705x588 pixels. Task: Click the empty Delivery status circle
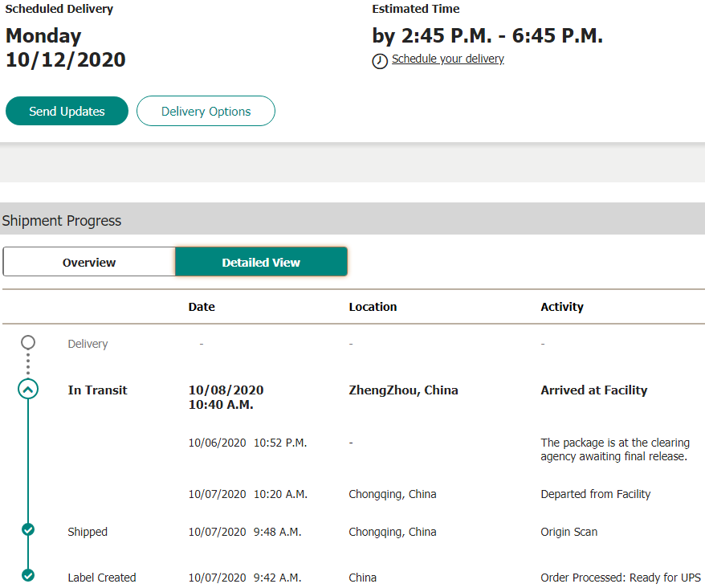coord(28,342)
